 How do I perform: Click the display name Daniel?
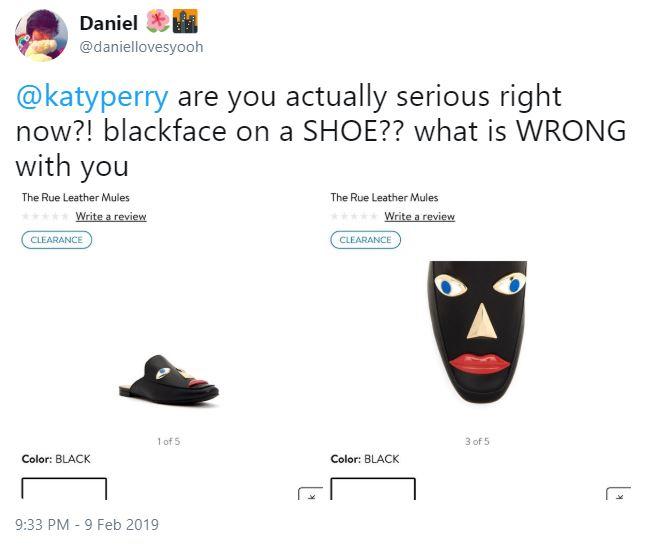click(107, 23)
